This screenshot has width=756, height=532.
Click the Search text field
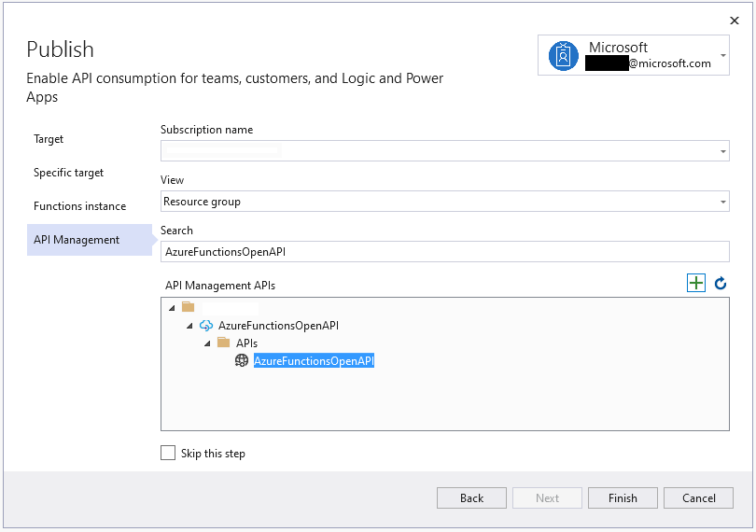[x=444, y=252]
